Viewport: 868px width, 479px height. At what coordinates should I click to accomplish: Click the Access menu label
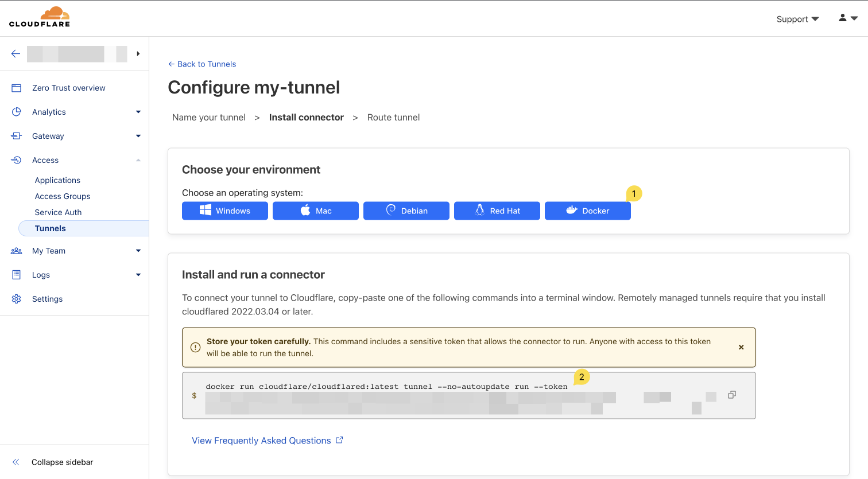[x=45, y=160]
